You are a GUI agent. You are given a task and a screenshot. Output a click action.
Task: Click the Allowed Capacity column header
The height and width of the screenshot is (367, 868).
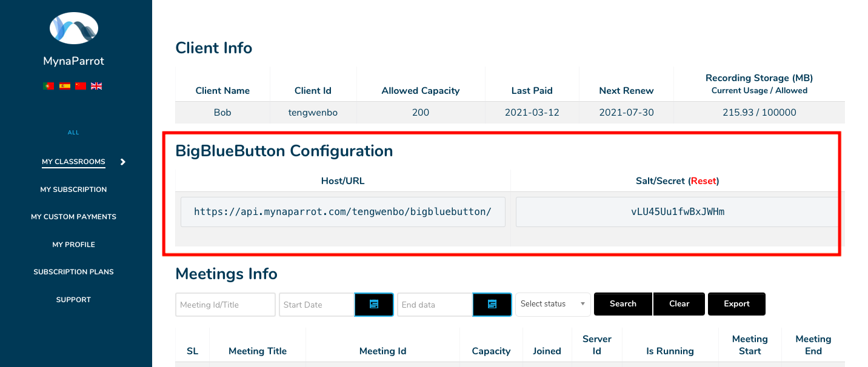pos(421,91)
